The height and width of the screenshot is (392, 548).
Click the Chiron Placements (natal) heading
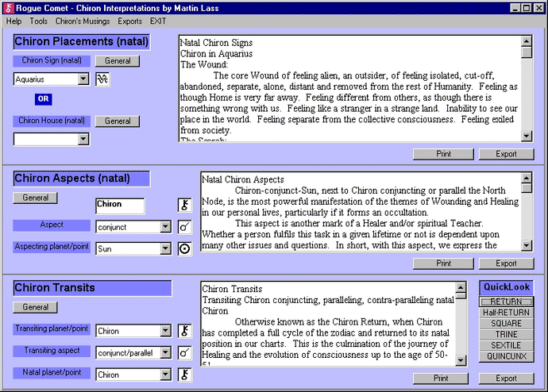click(x=82, y=42)
